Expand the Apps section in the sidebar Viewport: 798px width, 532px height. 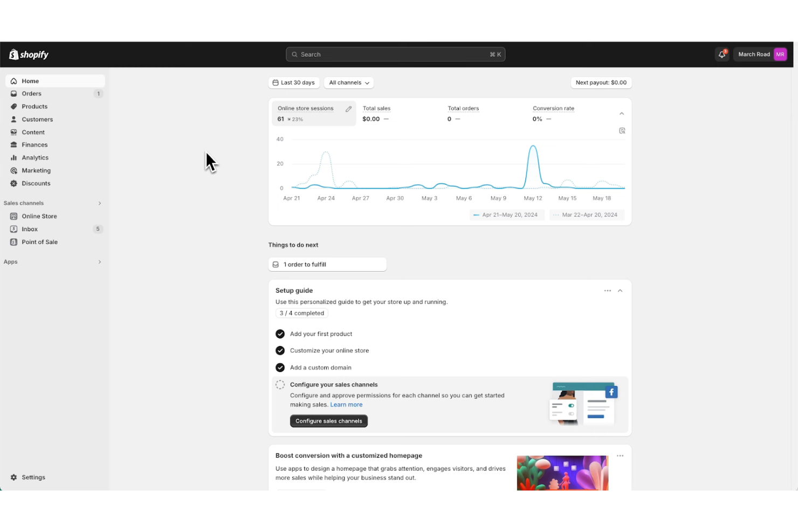[99, 262]
